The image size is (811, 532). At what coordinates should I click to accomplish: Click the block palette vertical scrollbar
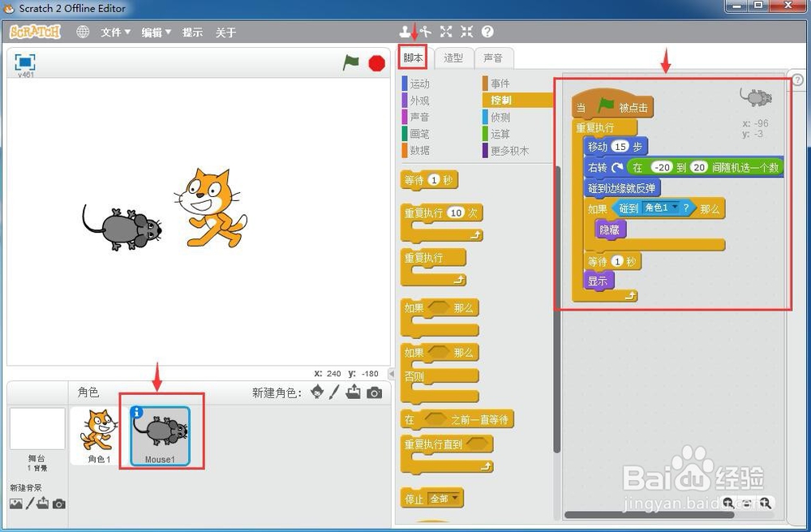click(557, 309)
